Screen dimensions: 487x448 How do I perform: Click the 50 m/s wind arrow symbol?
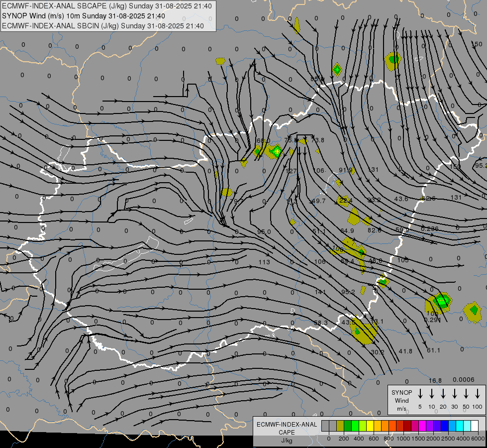point(466,394)
